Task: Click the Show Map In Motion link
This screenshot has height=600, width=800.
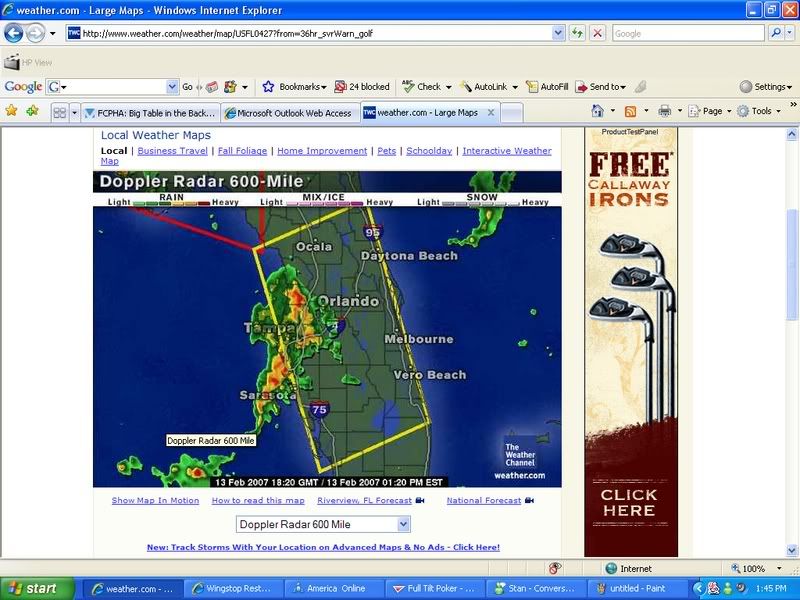Action: [155, 501]
